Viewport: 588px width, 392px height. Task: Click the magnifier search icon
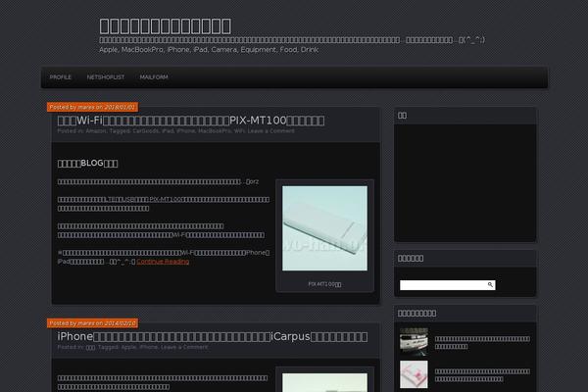tap(490, 285)
